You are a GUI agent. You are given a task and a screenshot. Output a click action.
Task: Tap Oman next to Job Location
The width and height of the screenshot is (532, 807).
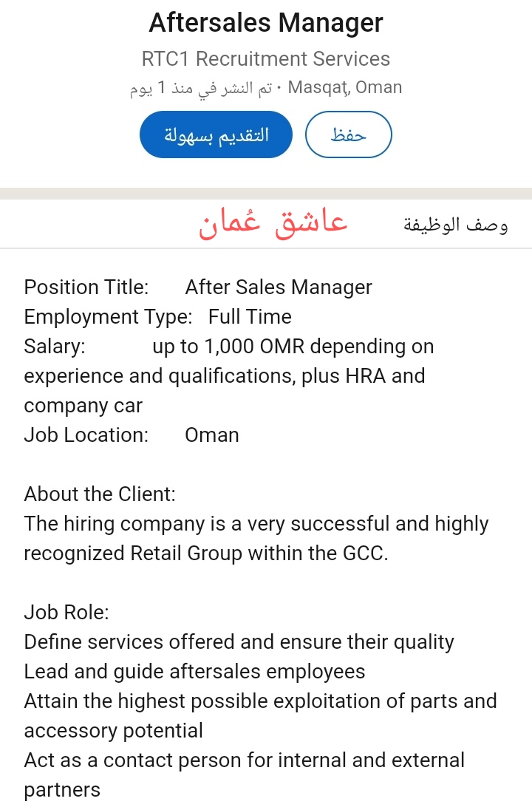pyautogui.click(x=212, y=435)
